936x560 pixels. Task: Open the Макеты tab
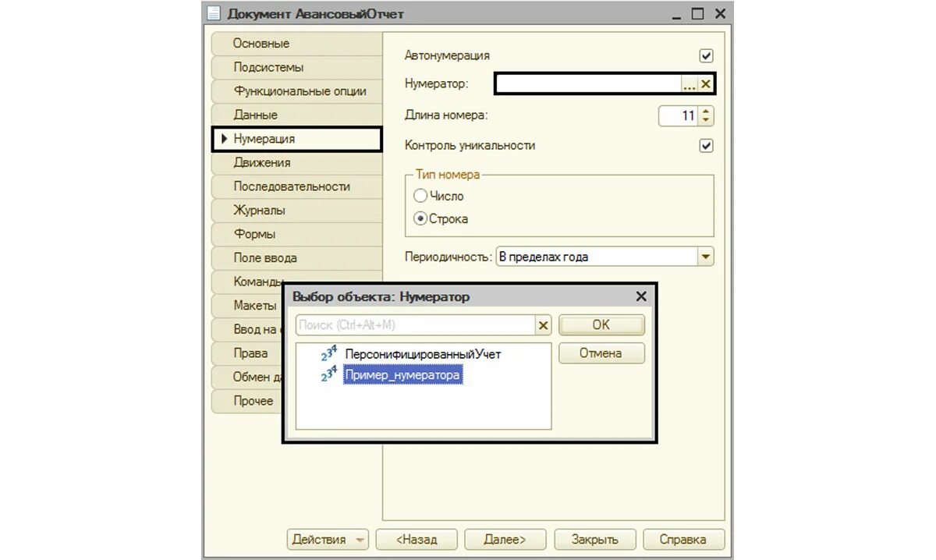246,306
